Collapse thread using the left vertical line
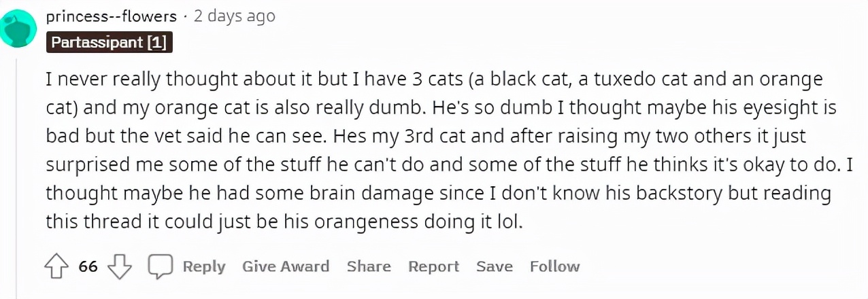The width and height of the screenshot is (868, 299). tap(18, 170)
